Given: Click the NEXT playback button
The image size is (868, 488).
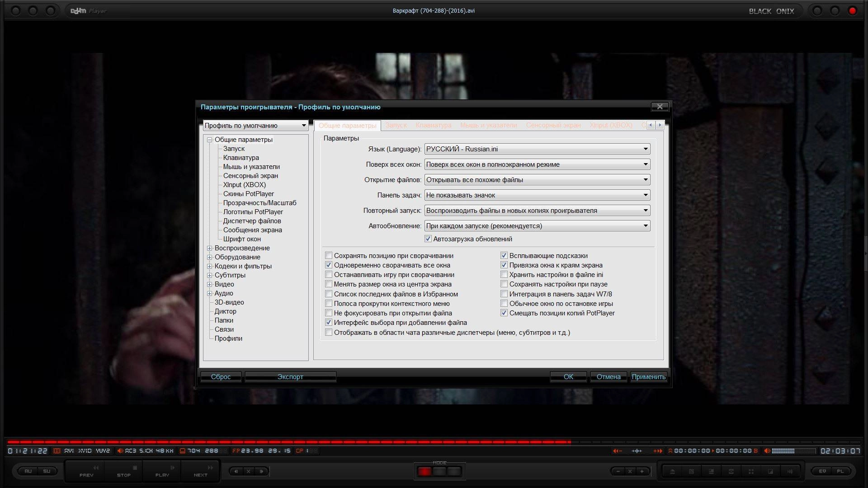Looking at the screenshot, I should point(201,471).
